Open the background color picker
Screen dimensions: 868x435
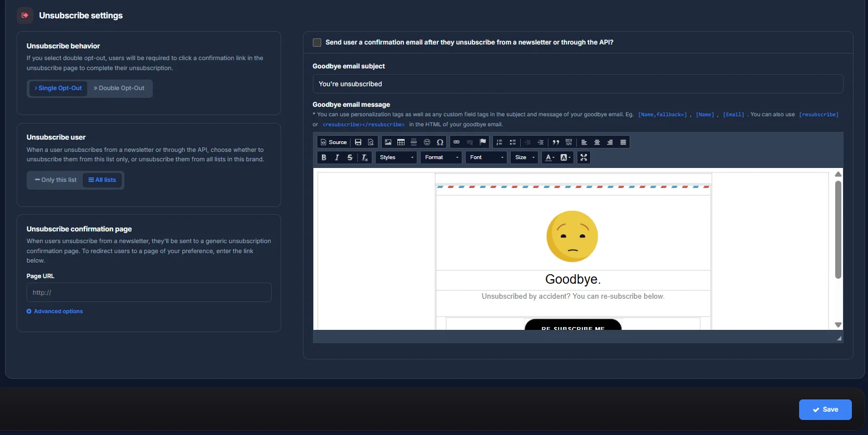(x=565, y=157)
